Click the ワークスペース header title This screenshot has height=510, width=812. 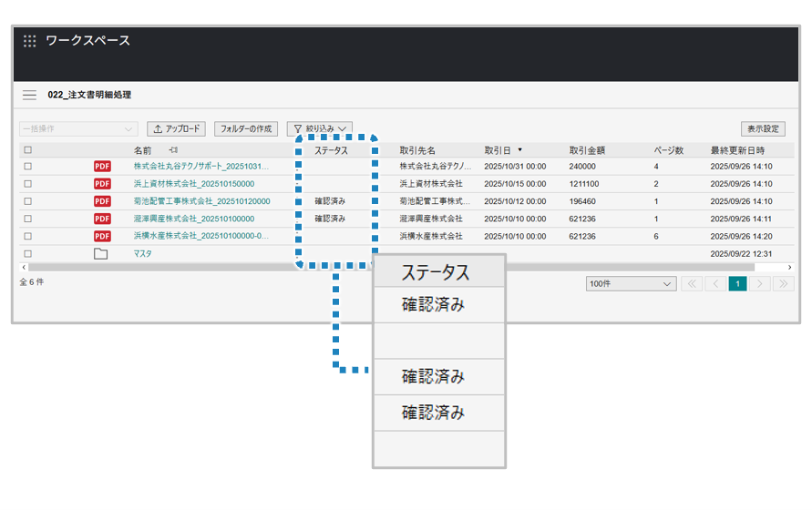pyautogui.click(x=88, y=40)
